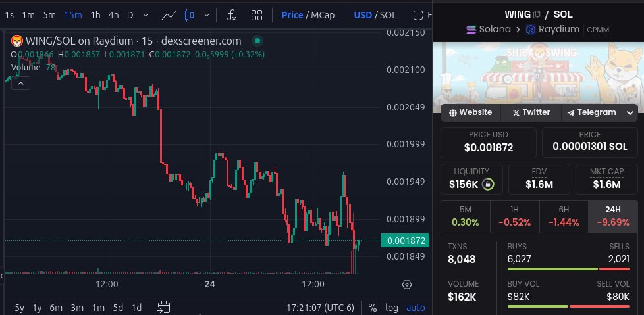Select the 6H stats tab
Screen dimensions: 644x315
(564, 216)
